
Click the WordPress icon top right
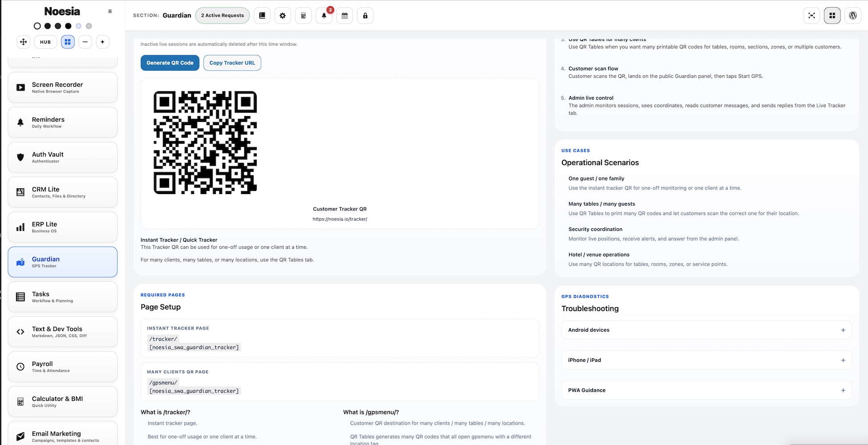(x=853, y=16)
